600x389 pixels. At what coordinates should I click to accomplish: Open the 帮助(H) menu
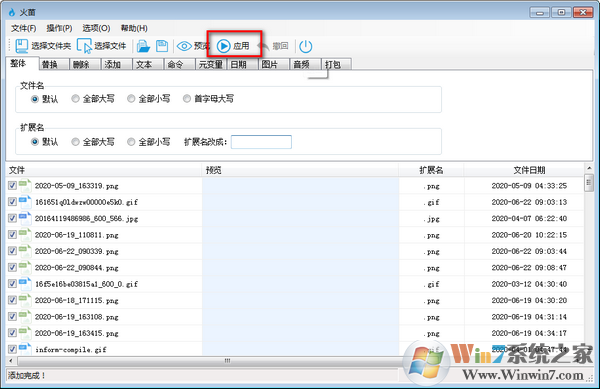coord(134,28)
